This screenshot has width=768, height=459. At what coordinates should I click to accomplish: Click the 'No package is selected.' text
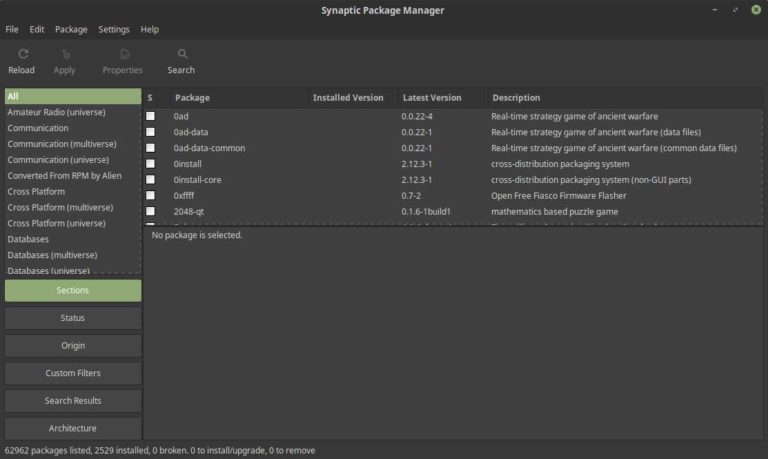click(197, 235)
